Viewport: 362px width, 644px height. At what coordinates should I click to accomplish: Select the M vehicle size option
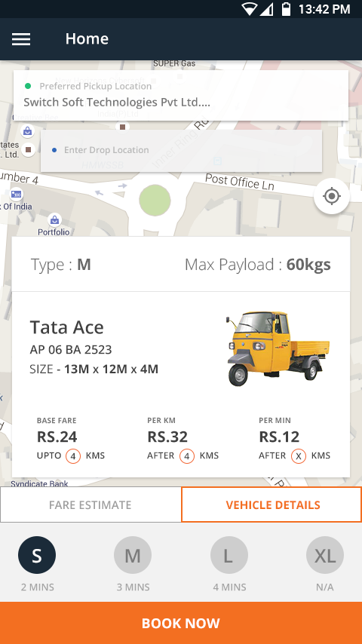pyautogui.click(x=133, y=555)
